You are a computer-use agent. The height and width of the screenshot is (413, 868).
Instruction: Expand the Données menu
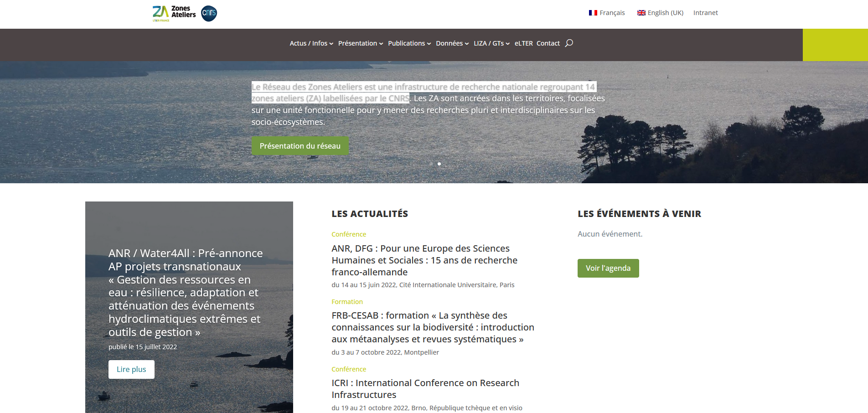452,43
